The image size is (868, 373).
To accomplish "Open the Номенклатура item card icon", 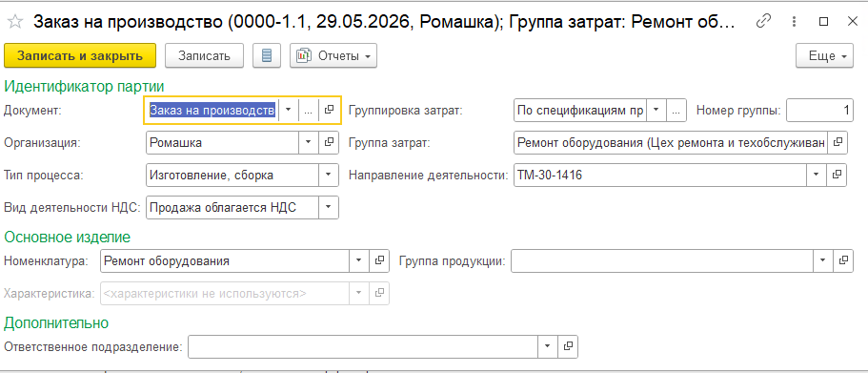I will tap(380, 260).
